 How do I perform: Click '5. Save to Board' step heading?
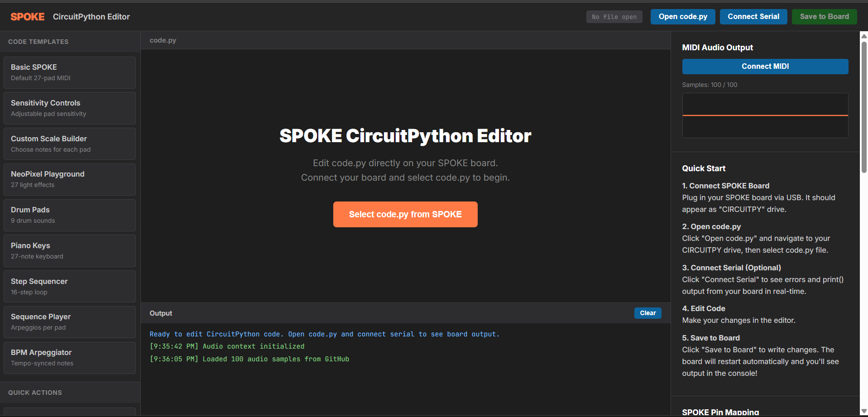pyautogui.click(x=711, y=338)
